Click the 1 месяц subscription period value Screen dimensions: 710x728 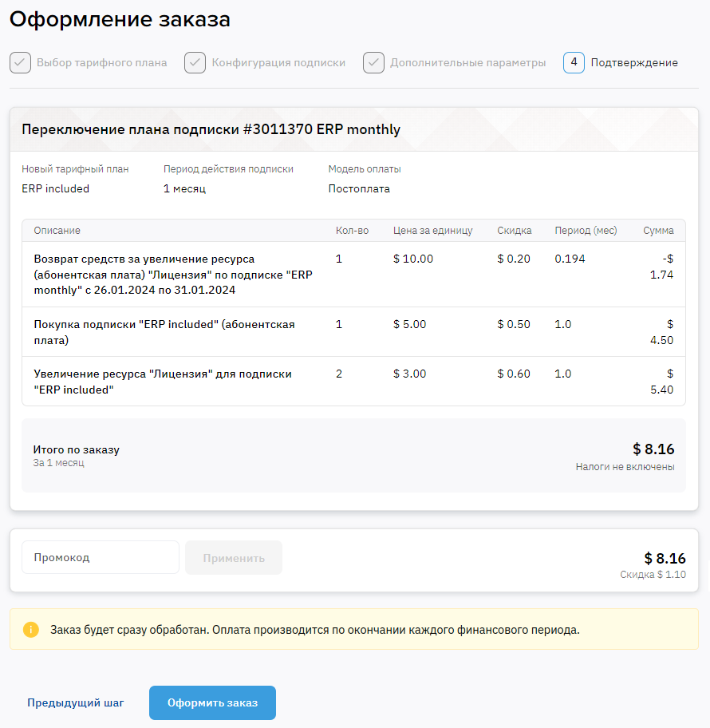point(184,188)
